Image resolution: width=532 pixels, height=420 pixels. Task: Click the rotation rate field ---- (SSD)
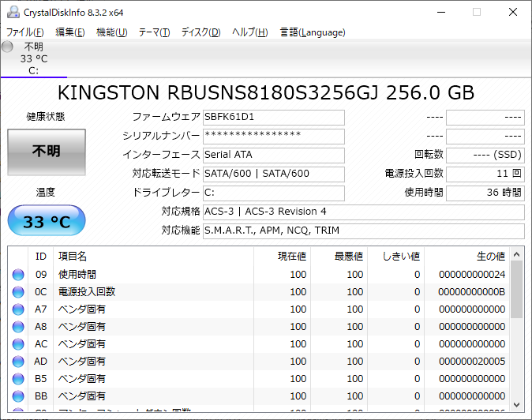click(x=485, y=156)
